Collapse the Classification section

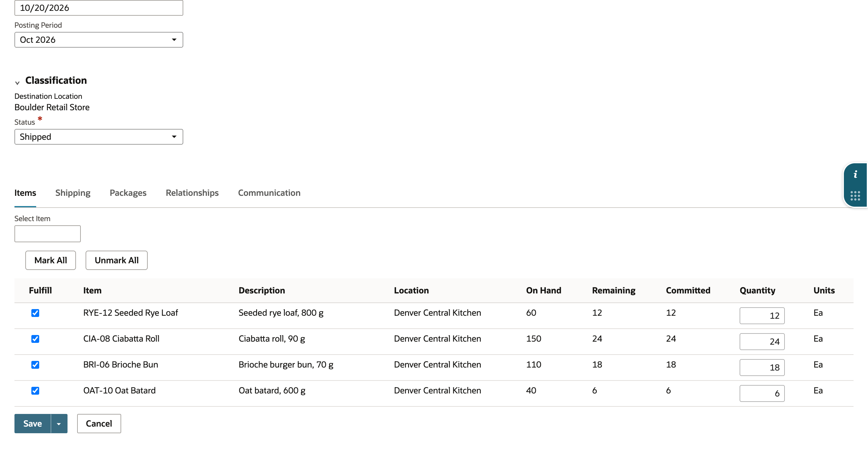[17, 83]
